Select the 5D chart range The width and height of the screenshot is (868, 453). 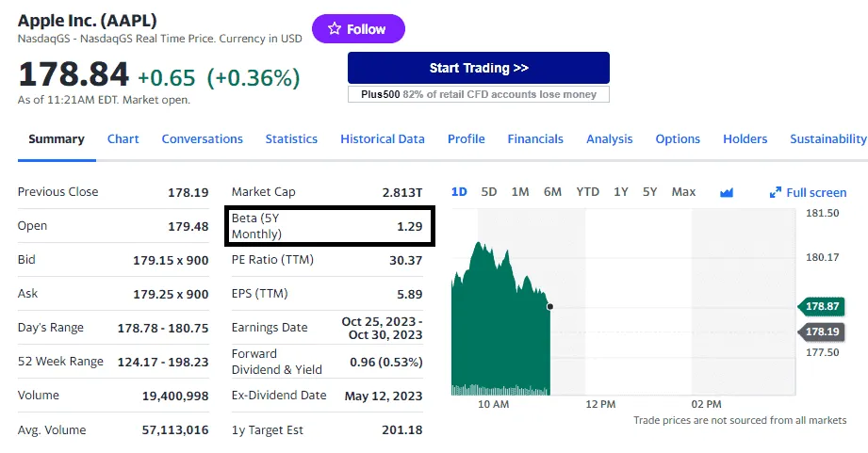489,192
